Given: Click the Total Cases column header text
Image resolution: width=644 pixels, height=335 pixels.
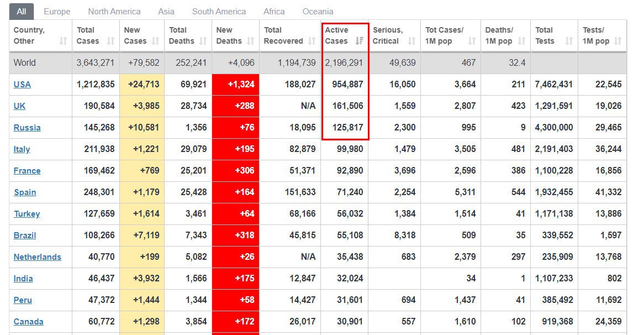Looking at the screenshot, I should 88,35.
